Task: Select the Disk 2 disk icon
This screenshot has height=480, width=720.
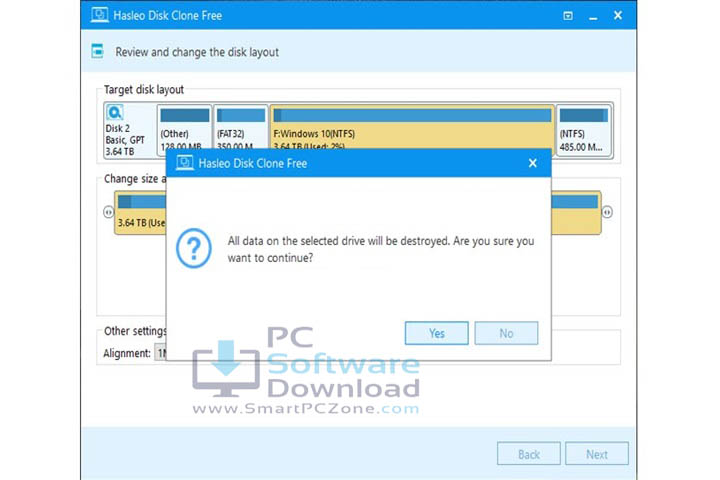Action: tap(114, 113)
